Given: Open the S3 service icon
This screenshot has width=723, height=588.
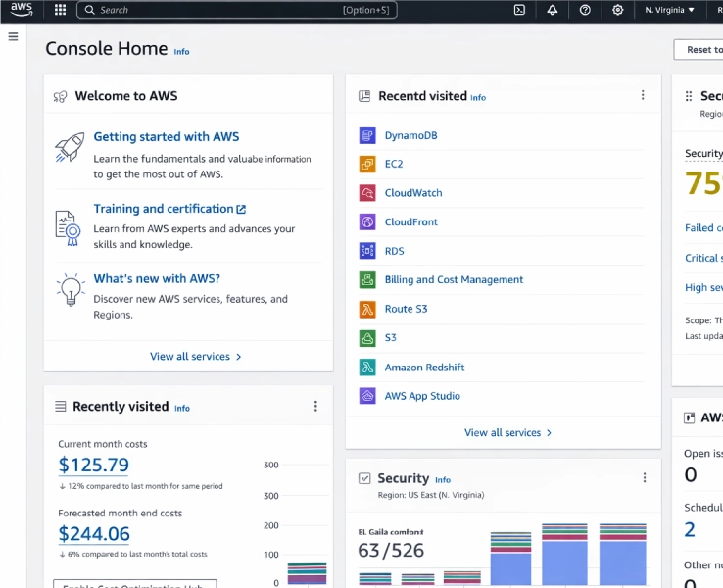Looking at the screenshot, I should tap(367, 338).
